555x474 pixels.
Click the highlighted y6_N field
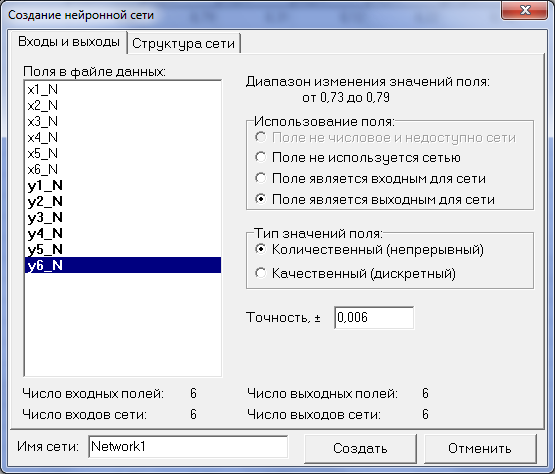(123, 265)
